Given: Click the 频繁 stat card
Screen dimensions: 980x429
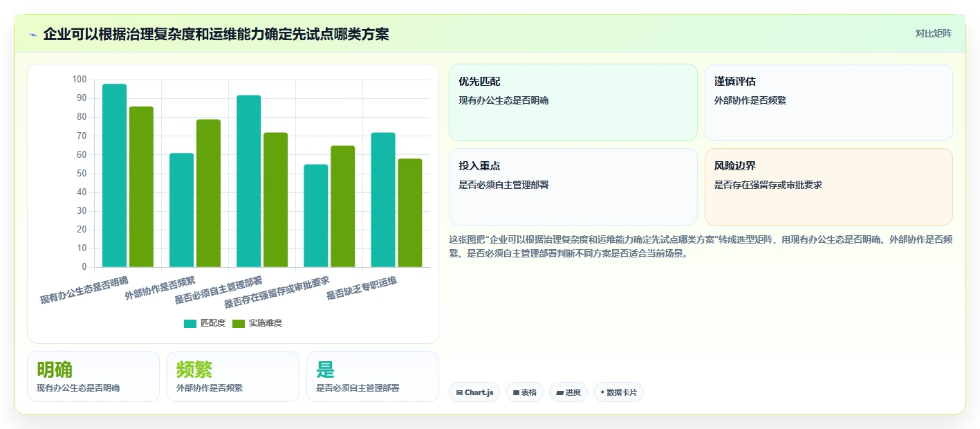Looking at the screenshot, I should coord(233,376).
